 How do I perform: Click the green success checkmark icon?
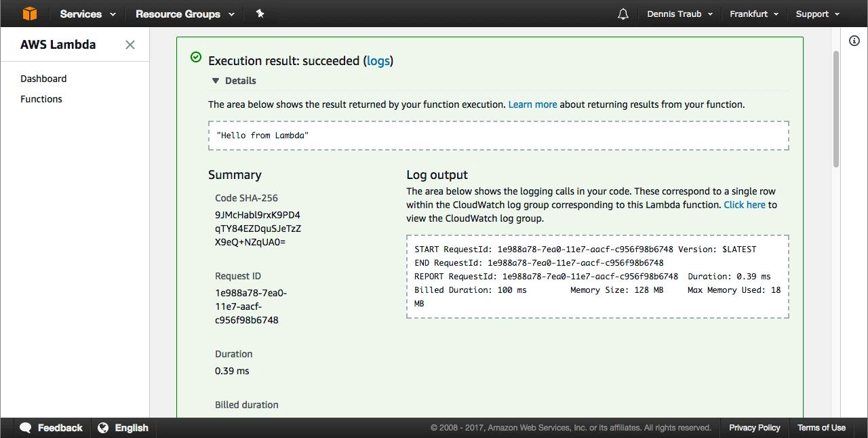196,57
